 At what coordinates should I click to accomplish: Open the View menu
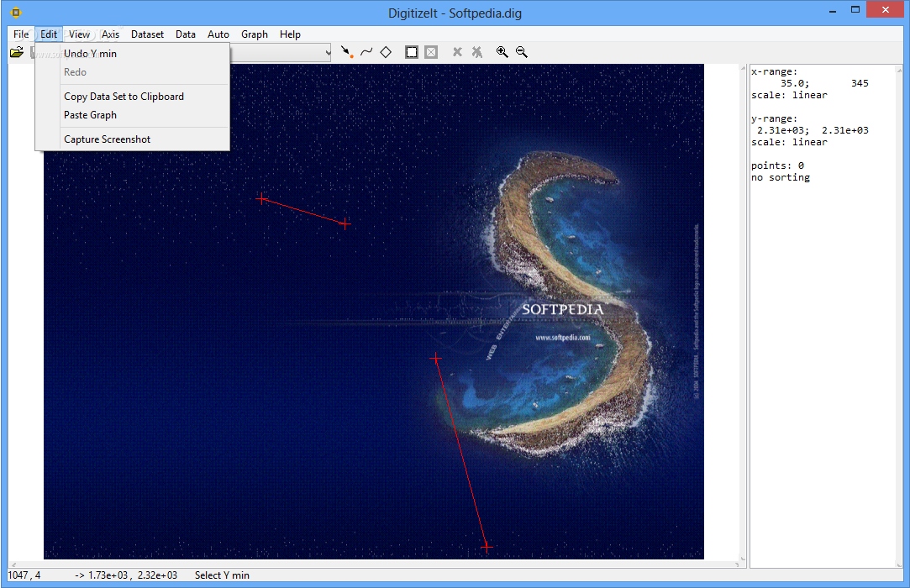(x=80, y=34)
